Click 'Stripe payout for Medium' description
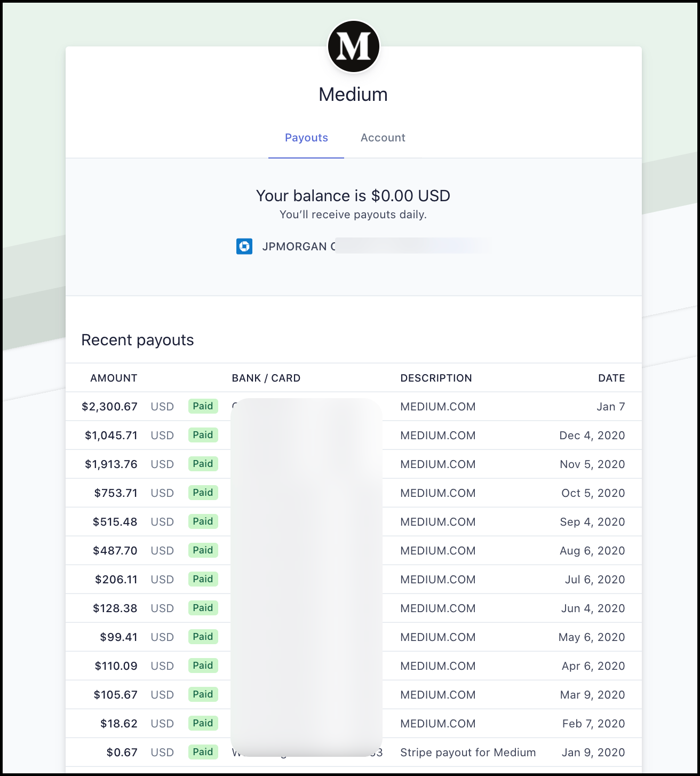 [x=468, y=753]
